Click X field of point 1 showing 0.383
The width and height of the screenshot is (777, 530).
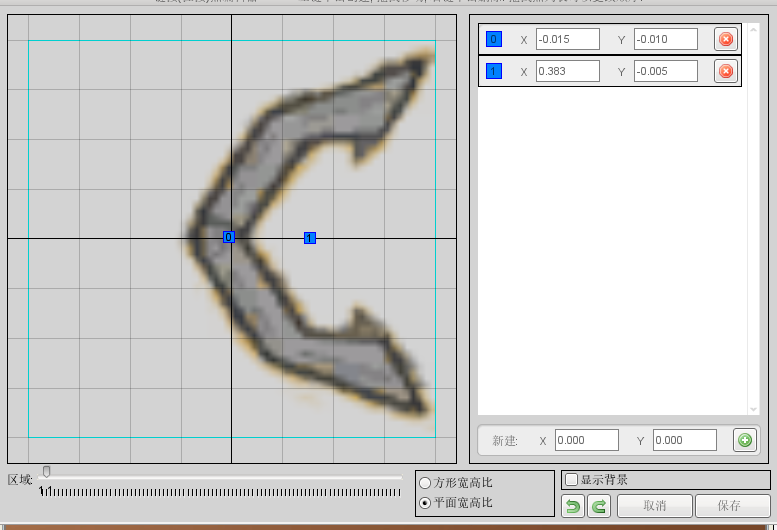click(568, 71)
